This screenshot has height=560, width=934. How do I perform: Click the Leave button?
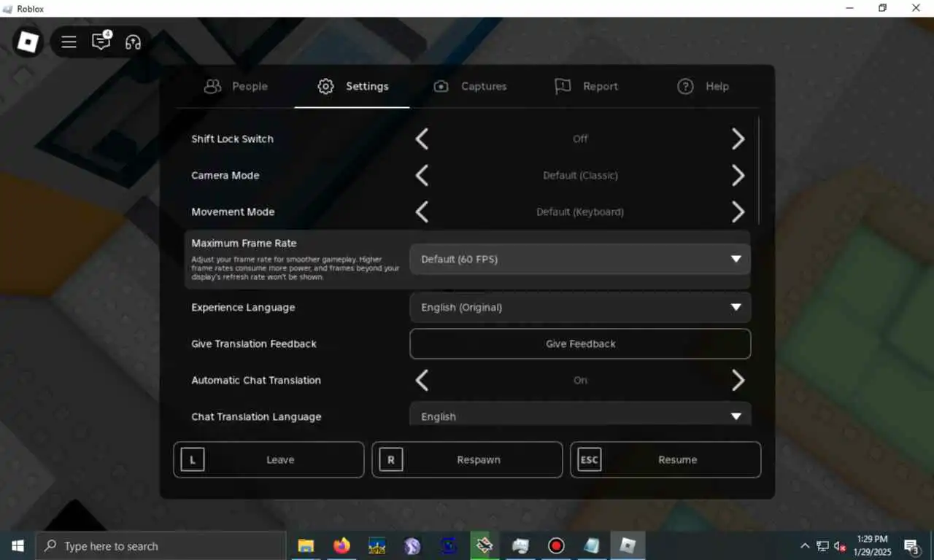[269, 459]
